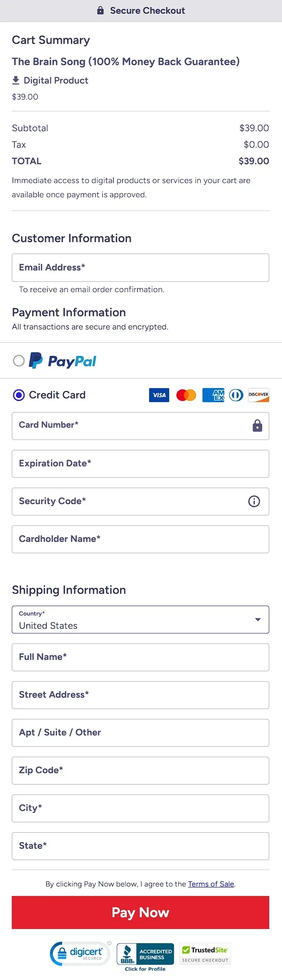Image resolution: width=282 pixels, height=980 pixels.
Task: Open the BBB Accredited Business profile badge
Action: click(145, 957)
